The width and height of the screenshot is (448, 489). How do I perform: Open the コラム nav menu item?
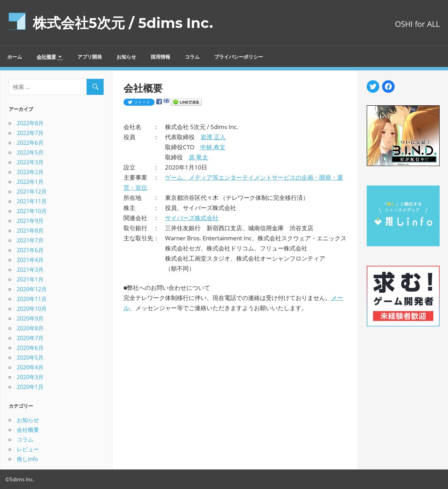[192, 57]
